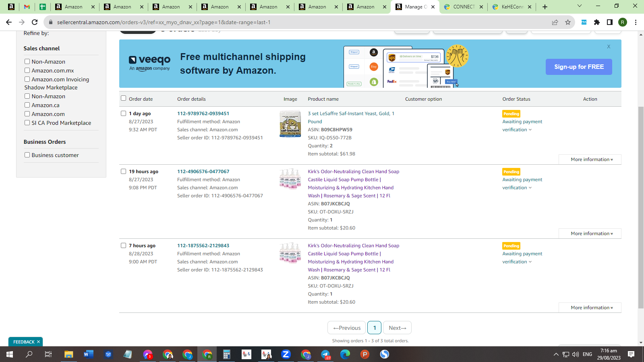644x362 pixels.
Task: Select all orders with the header checkbox
Action: (x=123, y=98)
